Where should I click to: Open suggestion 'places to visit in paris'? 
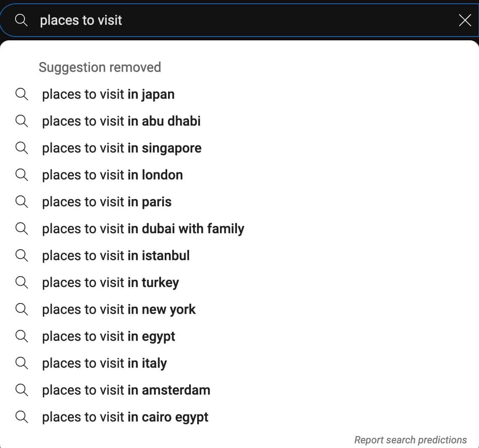click(x=239, y=202)
